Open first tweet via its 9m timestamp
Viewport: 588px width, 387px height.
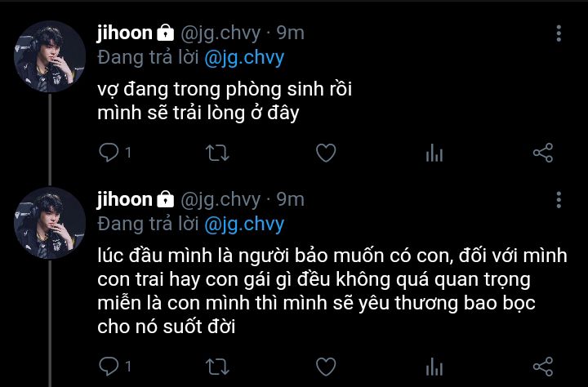[290, 33]
